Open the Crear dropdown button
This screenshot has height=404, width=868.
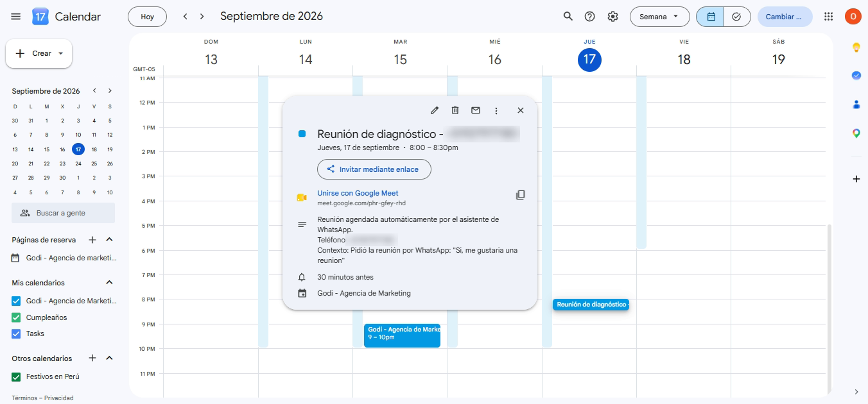pyautogui.click(x=39, y=53)
